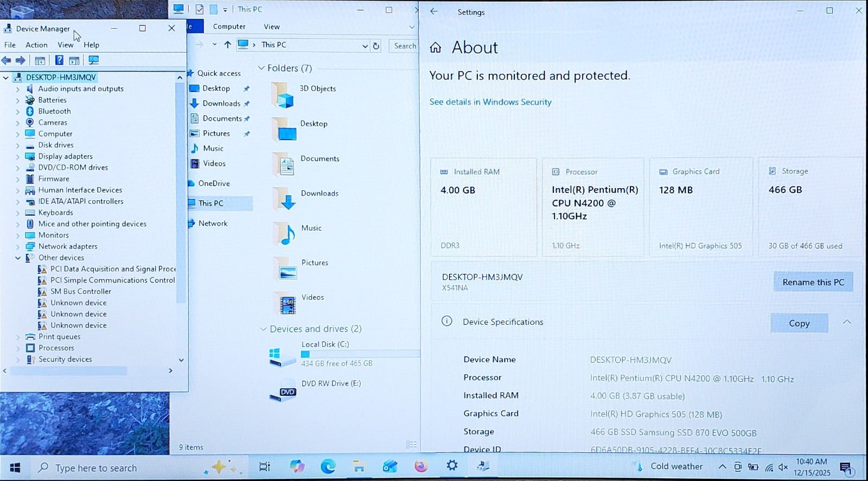The width and height of the screenshot is (868, 481).
Task: Click Rename this PC button
Action: pyautogui.click(x=813, y=282)
